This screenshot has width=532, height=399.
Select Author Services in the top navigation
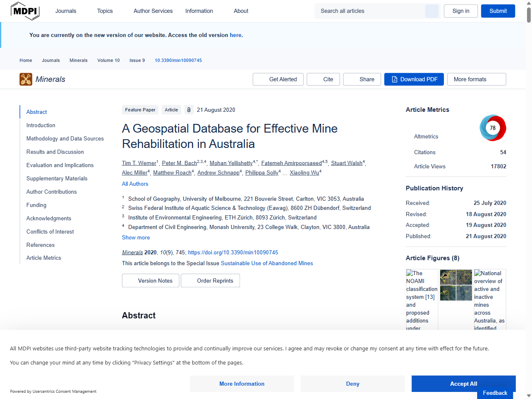(153, 11)
